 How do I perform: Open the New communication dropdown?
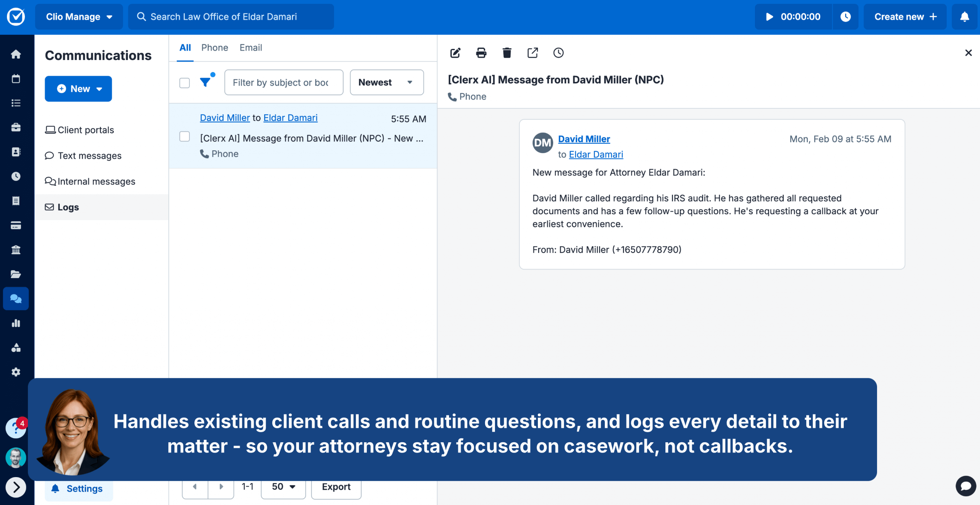(x=78, y=89)
